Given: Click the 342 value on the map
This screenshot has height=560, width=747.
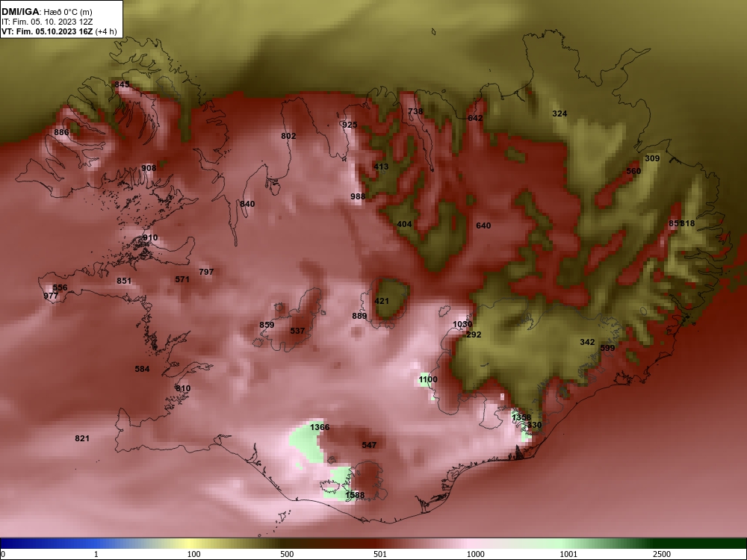Looking at the screenshot, I should pos(587,342).
